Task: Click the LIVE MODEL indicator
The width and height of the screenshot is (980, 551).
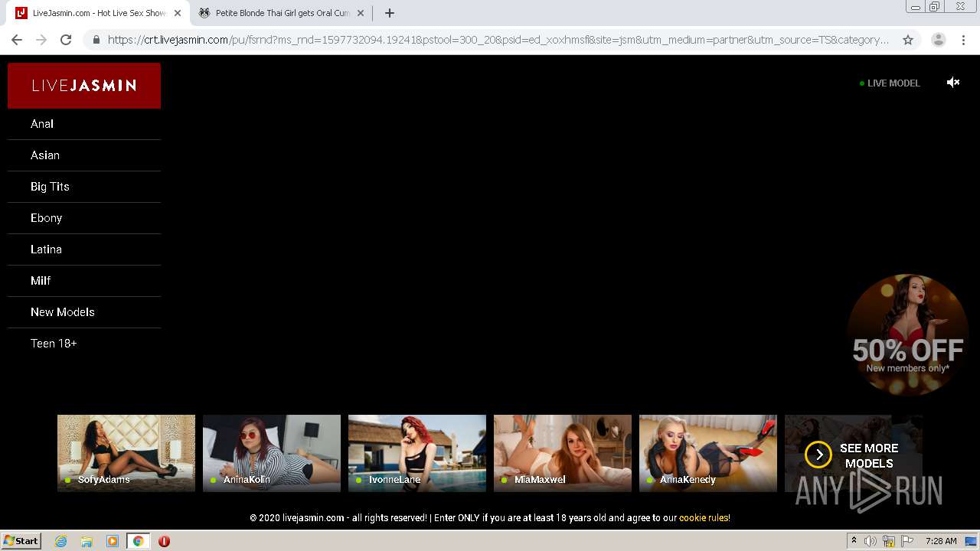Action: (890, 83)
